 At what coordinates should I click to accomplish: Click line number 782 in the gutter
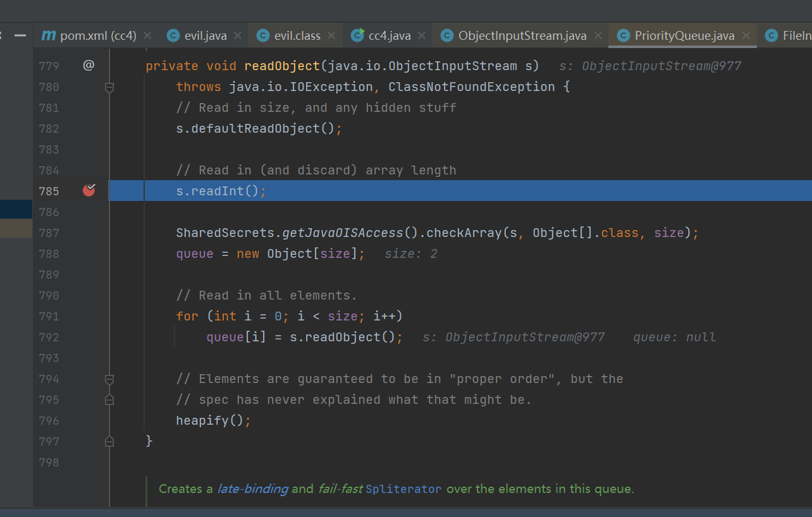click(49, 128)
